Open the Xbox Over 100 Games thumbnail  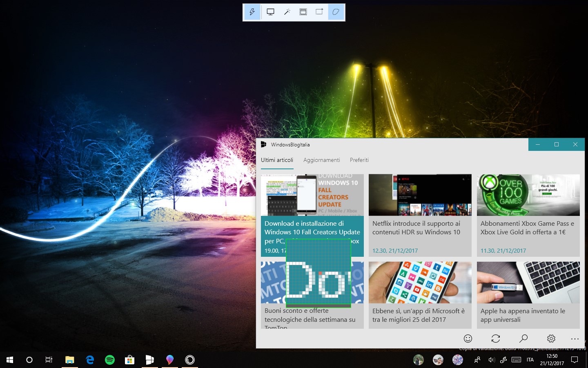[528, 195]
